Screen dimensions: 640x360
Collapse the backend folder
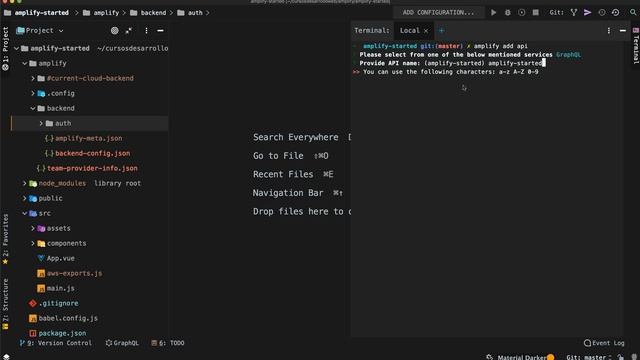point(33,109)
